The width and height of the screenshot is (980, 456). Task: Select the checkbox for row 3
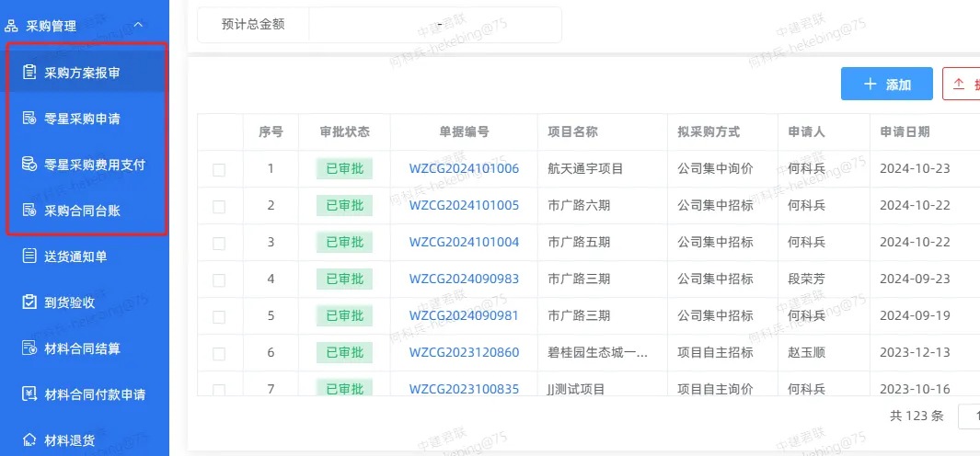pyautogui.click(x=219, y=243)
